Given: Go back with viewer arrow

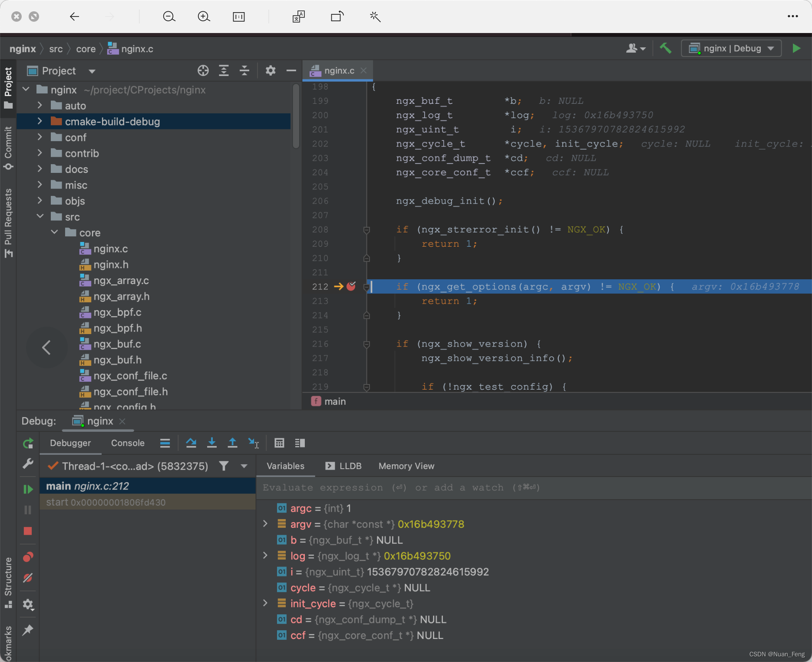Looking at the screenshot, I should (74, 17).
